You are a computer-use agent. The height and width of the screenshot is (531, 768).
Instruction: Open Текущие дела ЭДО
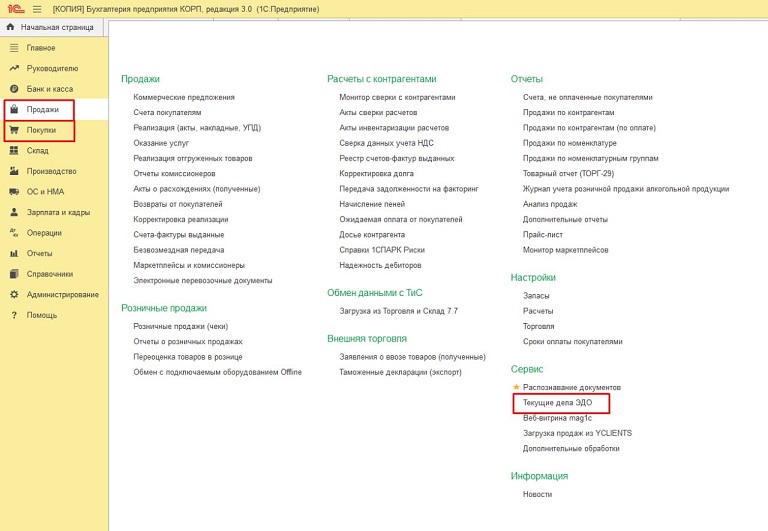click(557, 403)
